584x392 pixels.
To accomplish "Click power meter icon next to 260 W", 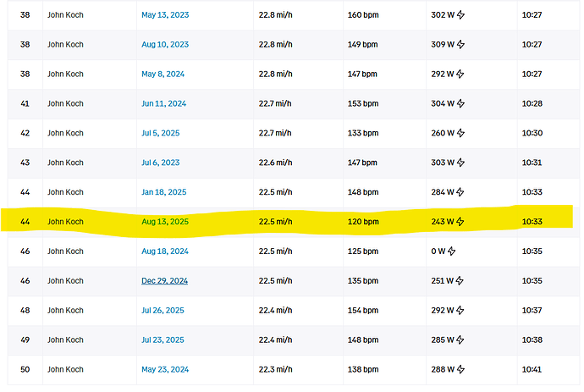I will (x=461, y=133).
